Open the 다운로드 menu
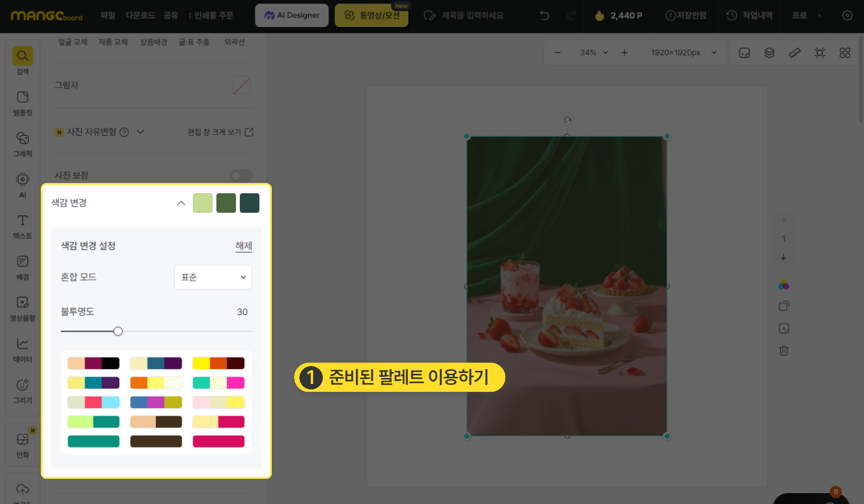864x504 pixels. tap(140, 16)
